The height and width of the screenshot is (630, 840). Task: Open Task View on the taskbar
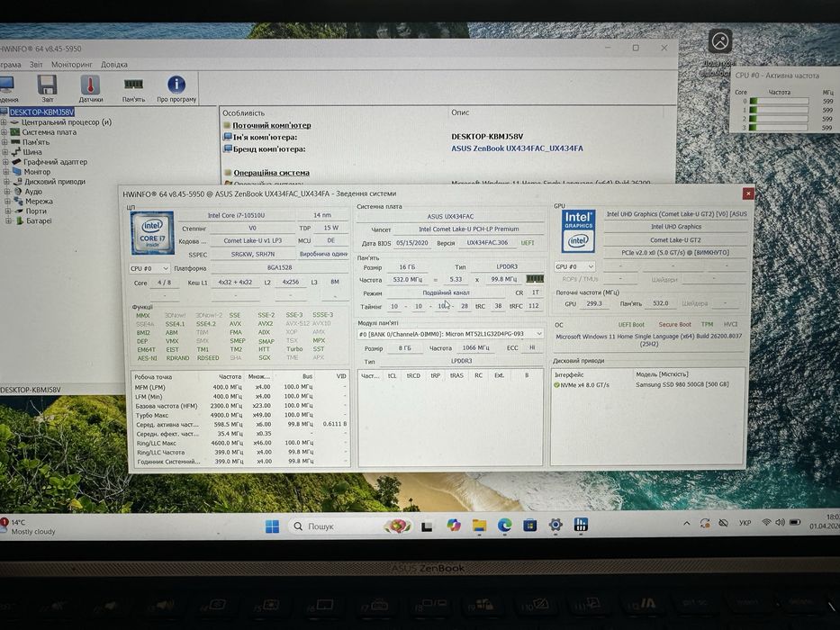click(x=427, y=526)
